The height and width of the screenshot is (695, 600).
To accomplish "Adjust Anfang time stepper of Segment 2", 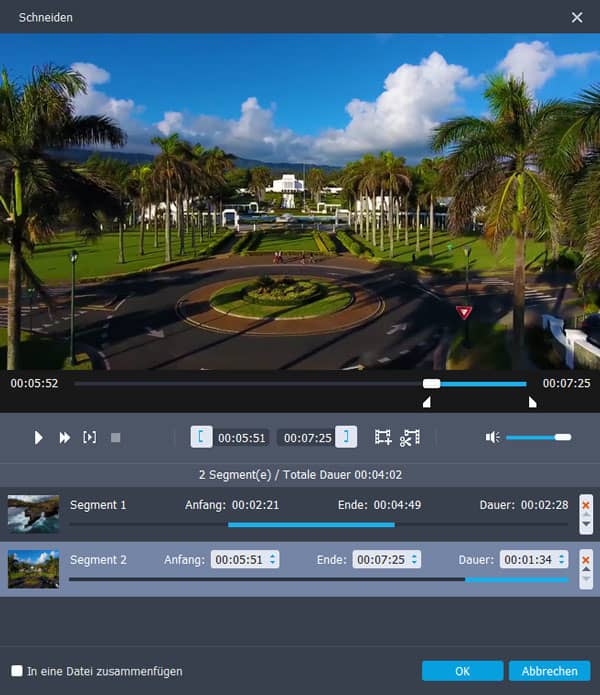I will 273,560.
